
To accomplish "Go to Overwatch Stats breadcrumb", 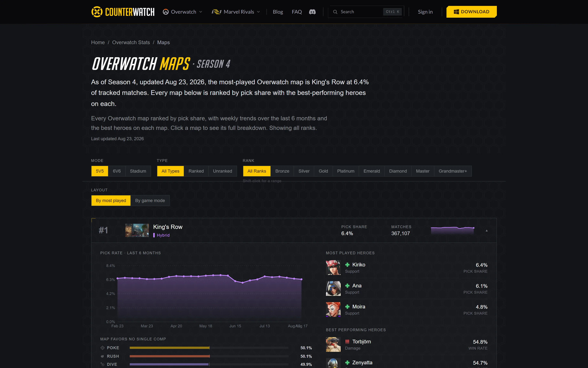I will [x=131, y=42].
